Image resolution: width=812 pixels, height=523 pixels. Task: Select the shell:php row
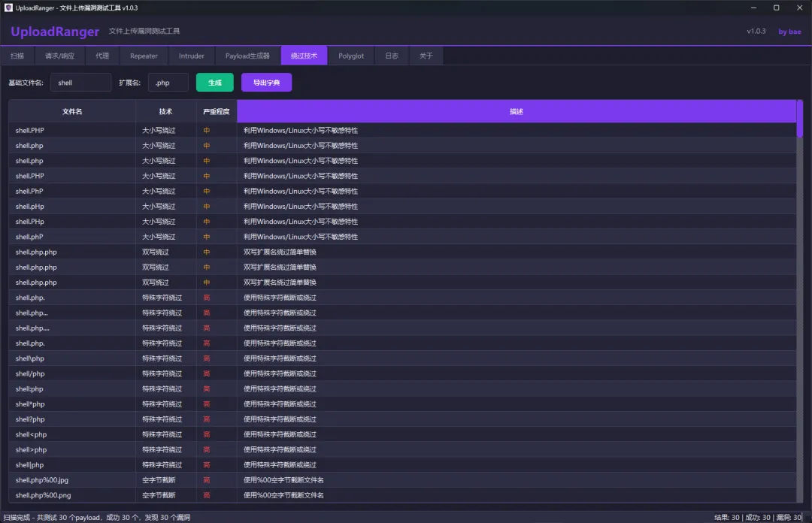pos(402,389)
